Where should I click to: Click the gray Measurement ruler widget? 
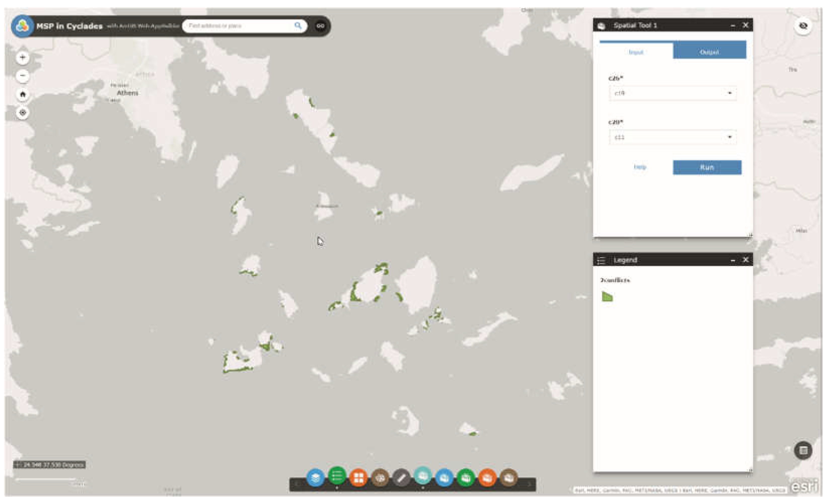click(401, 478)
